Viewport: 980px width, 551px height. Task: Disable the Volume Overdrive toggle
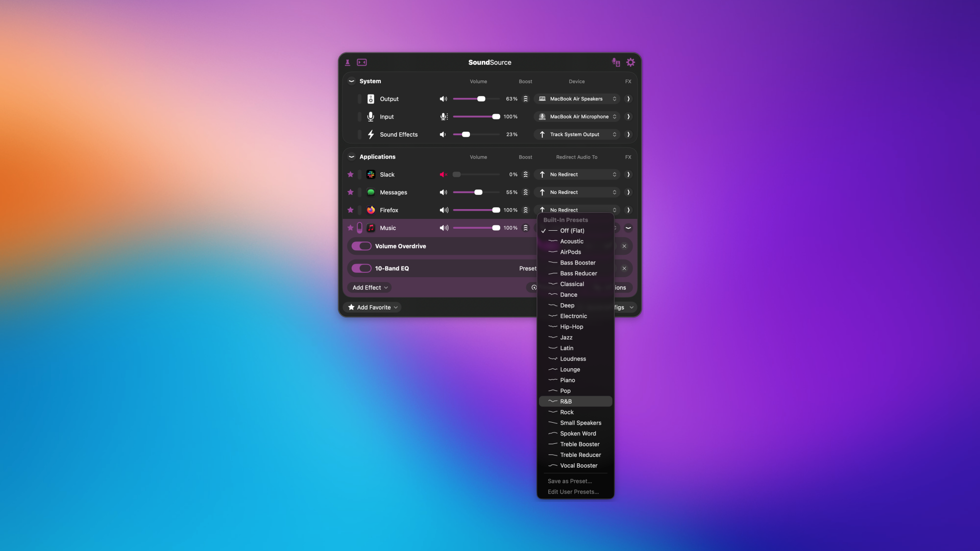(x=362, y=246)
